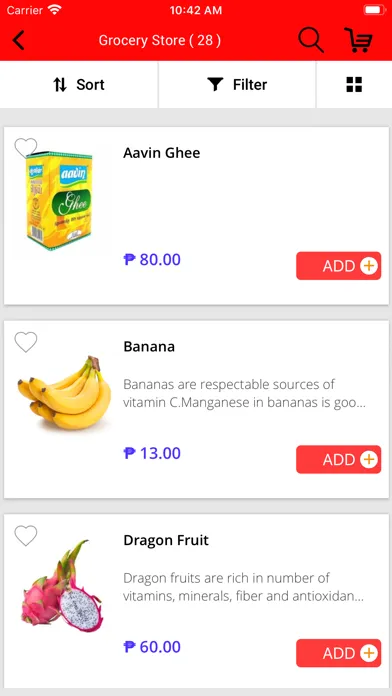The width and height of the screenshot is (392, 696).
Task: Add Dragon Fruit to cart
Action: pyautogui.click(x=339, y=653)
